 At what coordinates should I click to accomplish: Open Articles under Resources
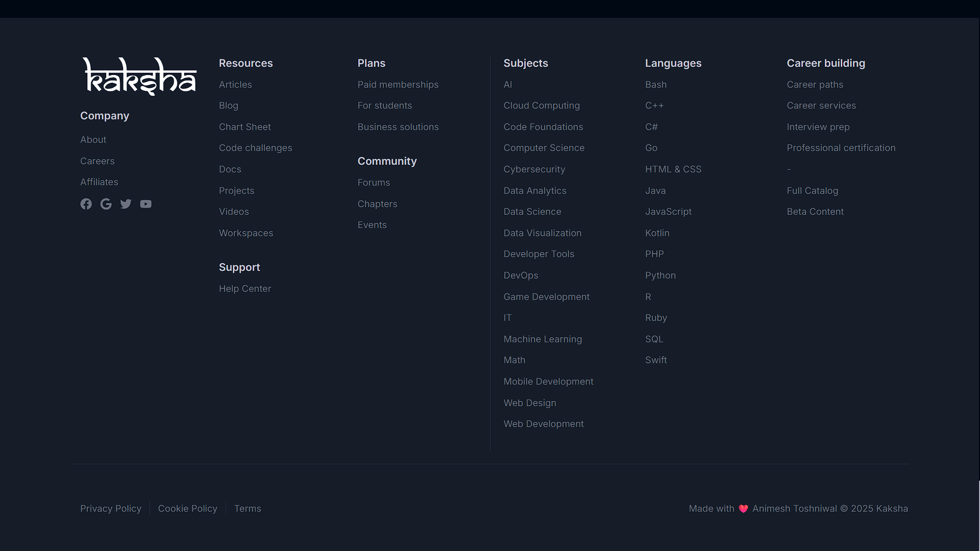[235, 85]
